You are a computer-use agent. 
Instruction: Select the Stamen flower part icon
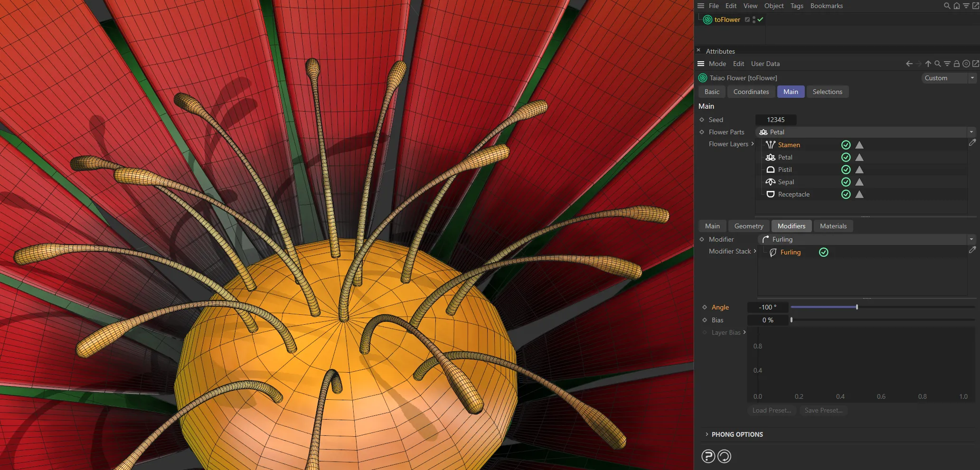coord(770,145)
